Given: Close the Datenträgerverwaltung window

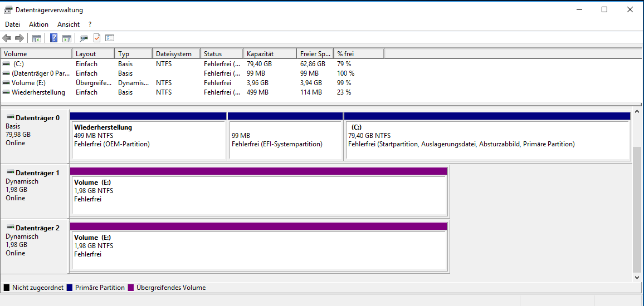Looking at the screenshot, I should tap(630, 10).
